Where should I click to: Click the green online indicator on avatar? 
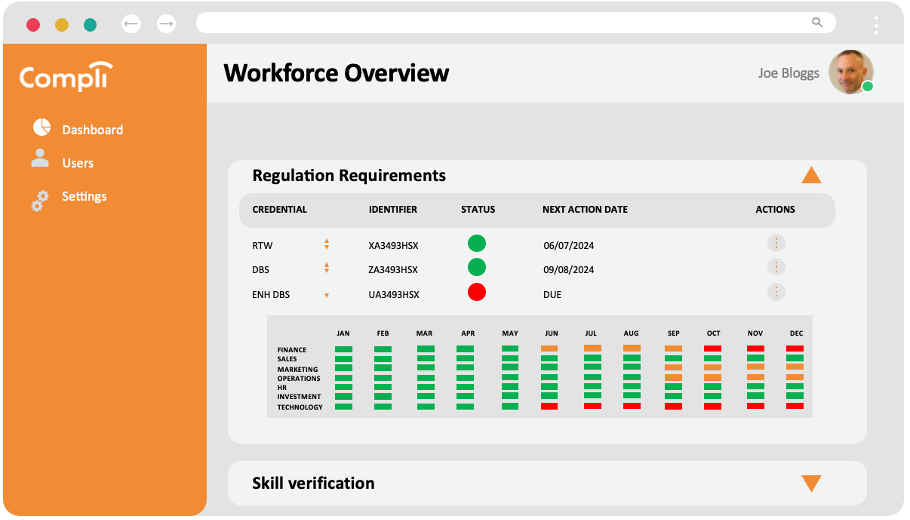pyautogui.click(x=868, y=86)
